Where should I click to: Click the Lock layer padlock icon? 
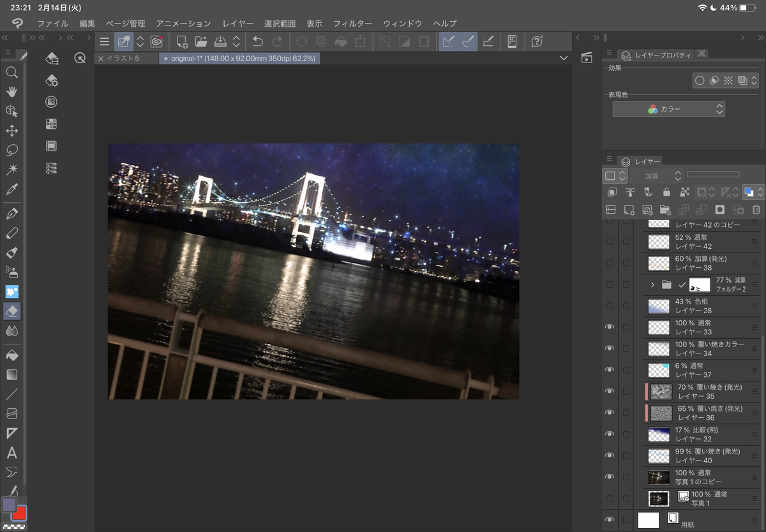(x=666, y=191)
